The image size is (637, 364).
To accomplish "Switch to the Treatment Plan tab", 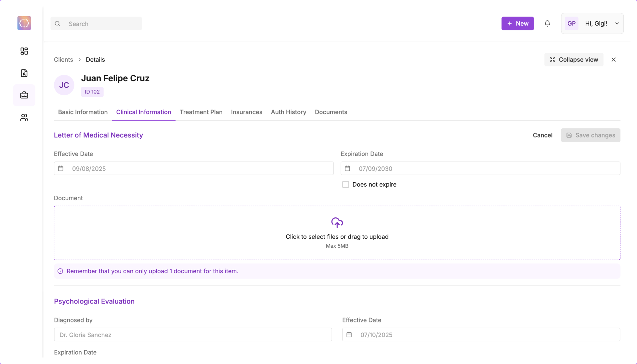I will [x=201, y=112].
